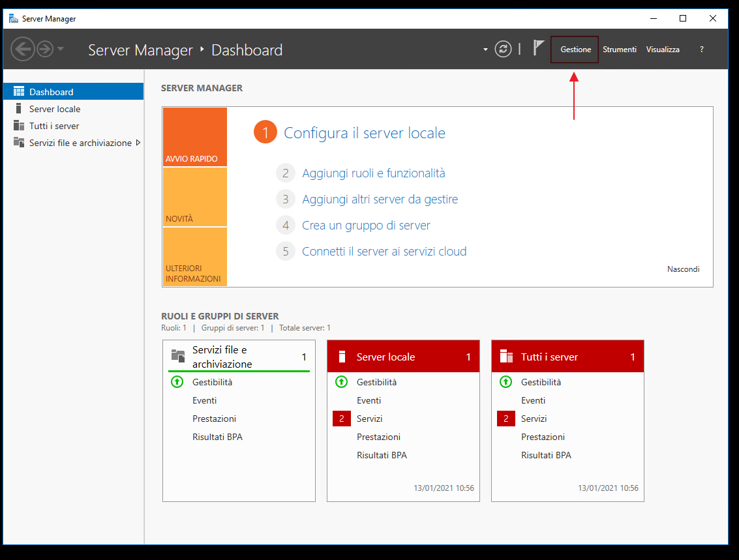Viewport: 739px width, 560px height.
Task: Click Tutti i server tile icon
Action: pos(506,356)
